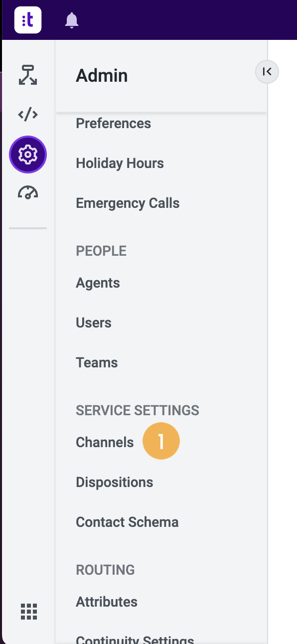The height and width of the screenshot is (644, 297).
Task: Open the apps grid launcher at bottom
Action: click(x=28, y=612)
